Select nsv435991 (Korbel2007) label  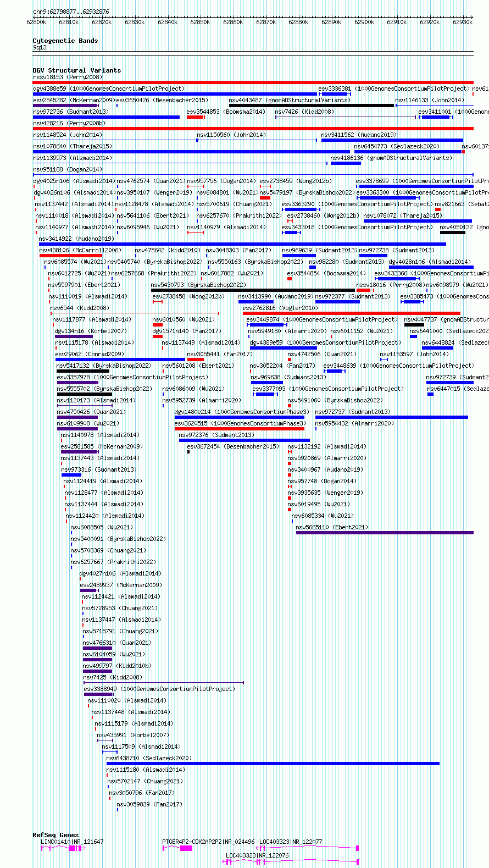[134, 736]
